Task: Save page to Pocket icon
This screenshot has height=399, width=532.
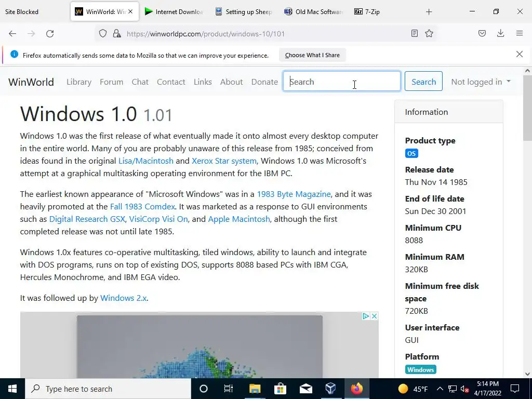Action: click(482, 33)
